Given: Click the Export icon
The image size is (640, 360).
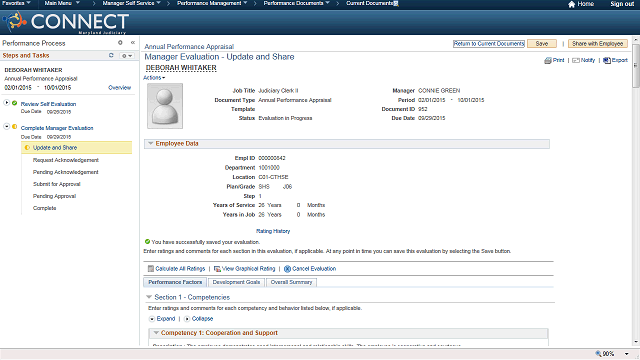Looking at the screenshot, I should [607, 60].
